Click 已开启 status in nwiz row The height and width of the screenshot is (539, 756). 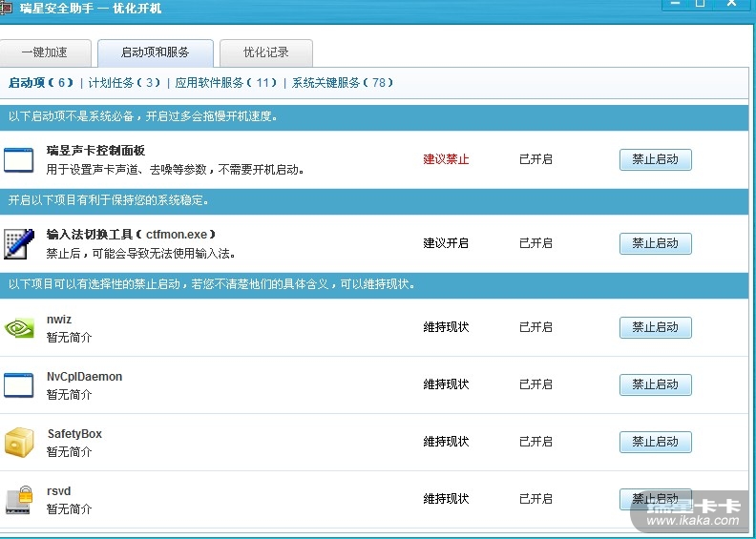point(535,327)
